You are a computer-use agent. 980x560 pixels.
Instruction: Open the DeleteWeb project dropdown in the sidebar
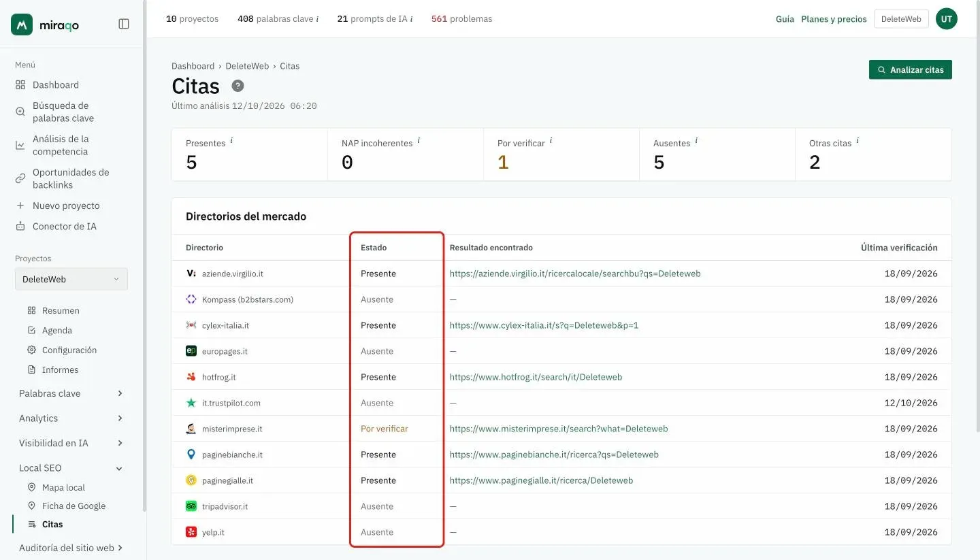click(71, 279)
